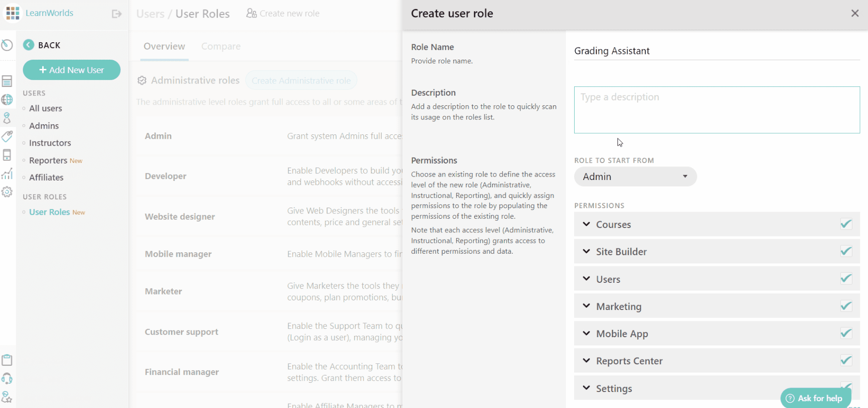Switch to the Compare tab

[x=221, y=47]
